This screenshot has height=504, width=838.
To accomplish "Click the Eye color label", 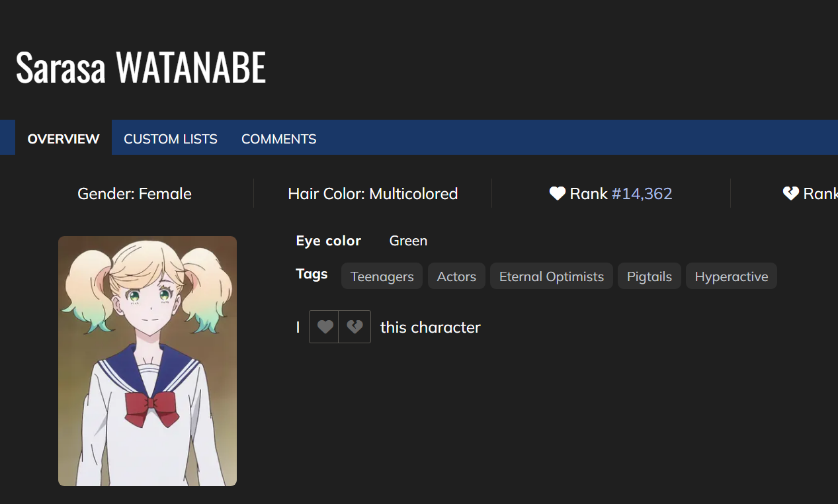I will coord(329,241).
